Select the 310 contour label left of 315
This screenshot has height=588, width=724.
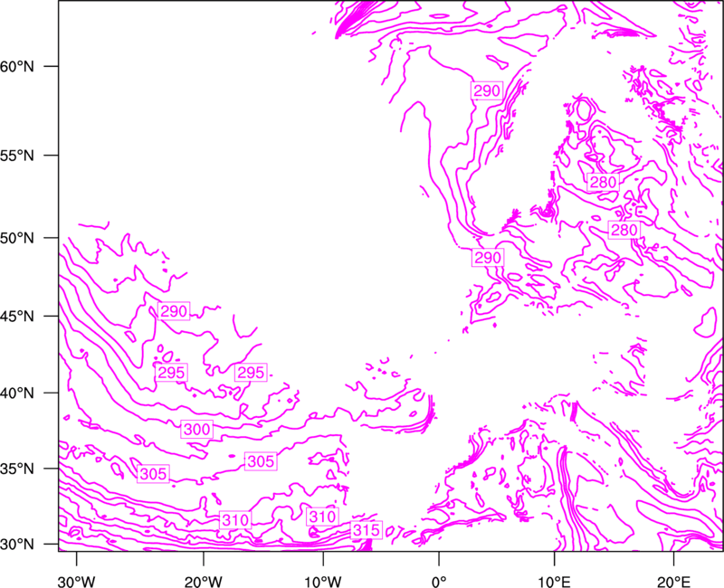tap(322, 517)
